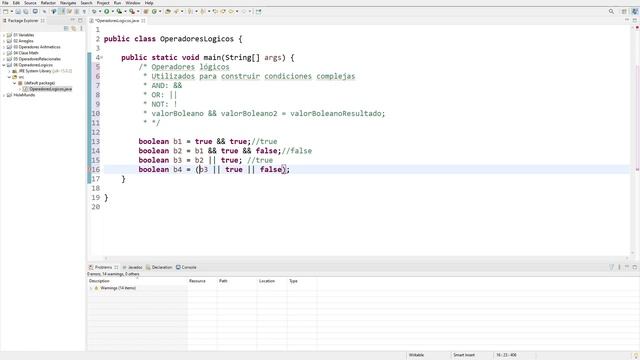The height and width of the screenshot is (360, 640).
Task: Toggle Word Wrap in the toolbar
Action: coord(69,11)
